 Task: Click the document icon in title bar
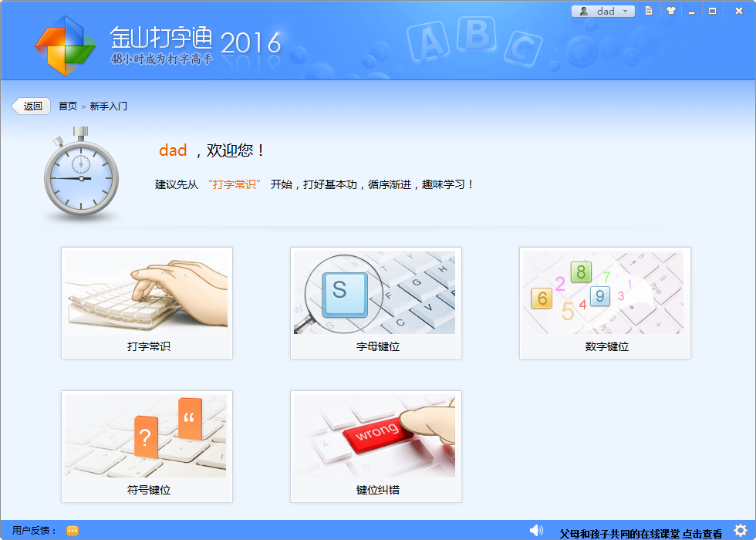[649, 11]
